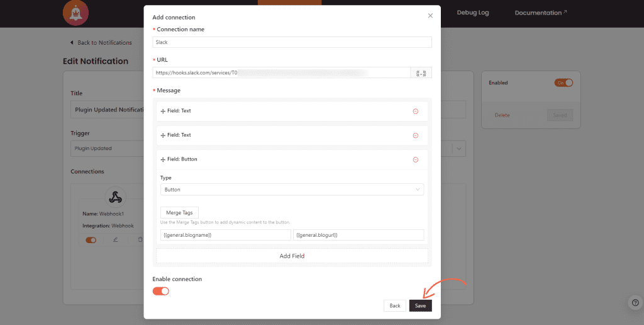Open the help question mark icon
The image size is (644, 325).
coord(635,303)
